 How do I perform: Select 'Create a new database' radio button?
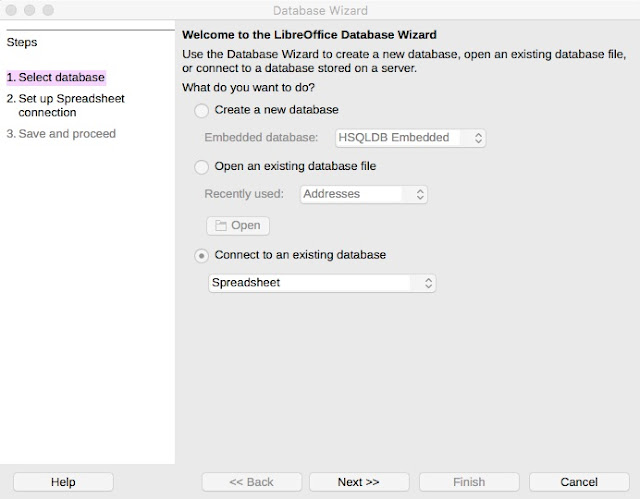click(x=202, y=110)
